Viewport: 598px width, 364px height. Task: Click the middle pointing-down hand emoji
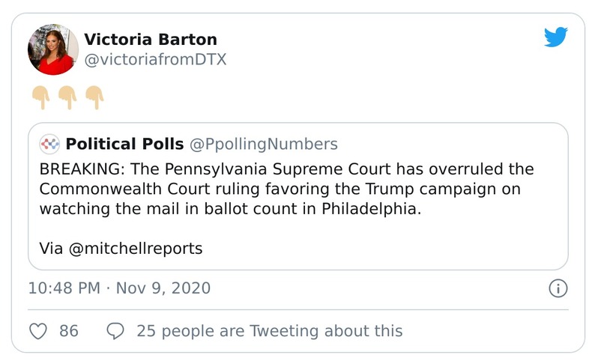click(67, 97)
